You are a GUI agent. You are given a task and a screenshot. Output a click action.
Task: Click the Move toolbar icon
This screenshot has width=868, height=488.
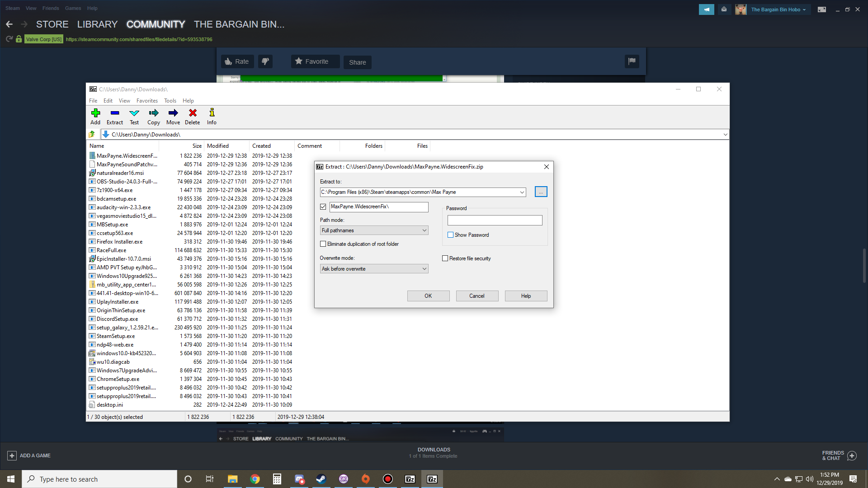pyautogui.click(x=173, y=113)
